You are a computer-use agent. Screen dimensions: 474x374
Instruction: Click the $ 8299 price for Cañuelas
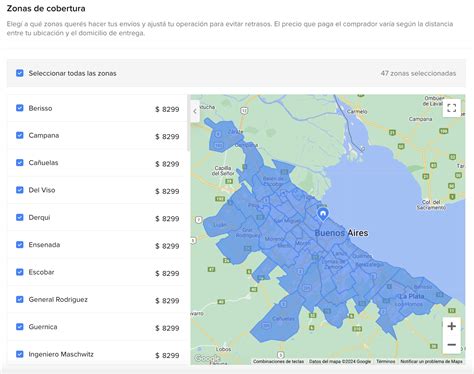pos(167,164)
